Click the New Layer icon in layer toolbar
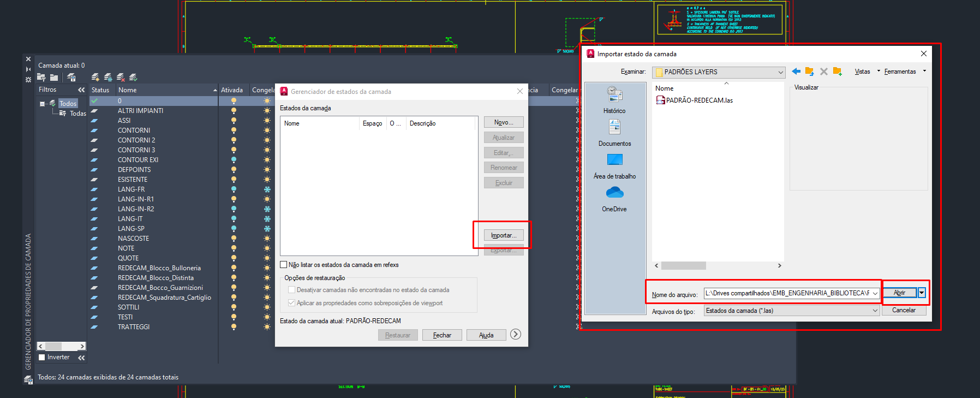 click(95, 78)
